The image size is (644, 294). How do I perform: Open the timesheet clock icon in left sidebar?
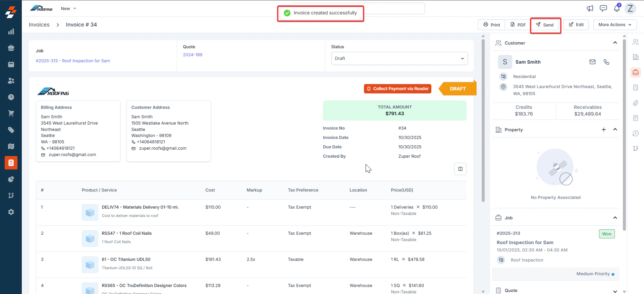click(11, 97)
